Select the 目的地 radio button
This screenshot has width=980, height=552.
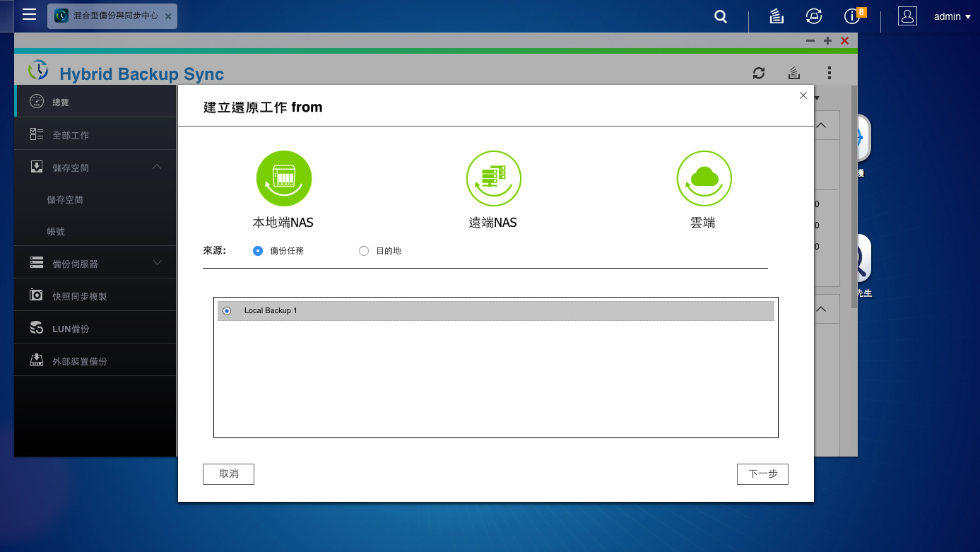coord(364,251)
